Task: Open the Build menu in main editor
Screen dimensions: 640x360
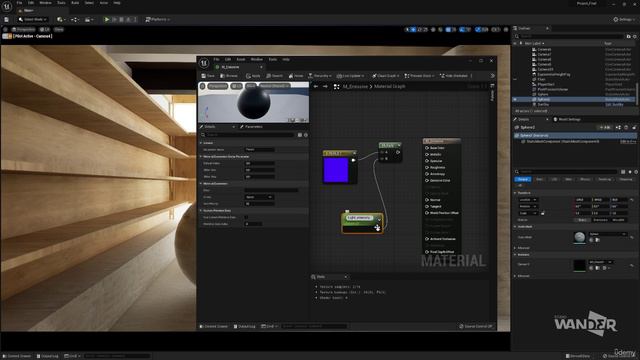Action: [75, 3]
